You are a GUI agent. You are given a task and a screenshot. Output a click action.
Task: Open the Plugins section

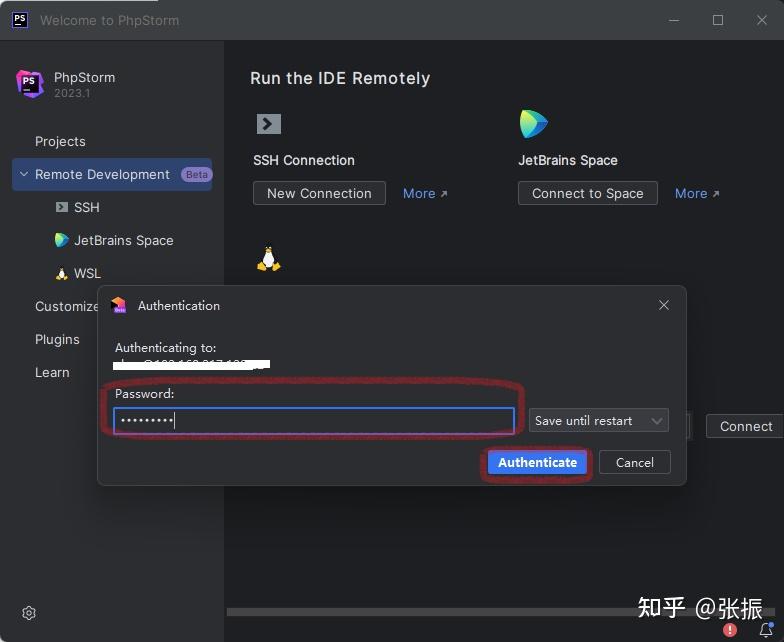pos(57,340)
